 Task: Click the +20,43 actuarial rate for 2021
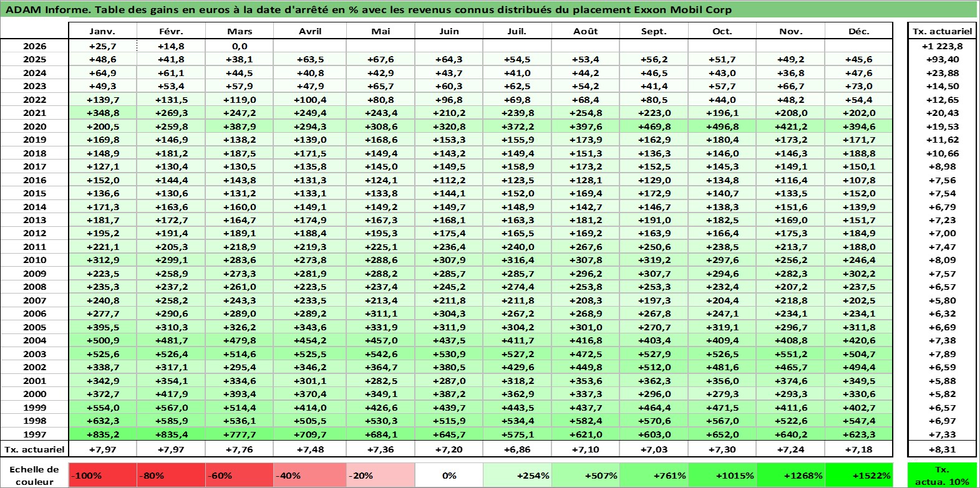942,113
